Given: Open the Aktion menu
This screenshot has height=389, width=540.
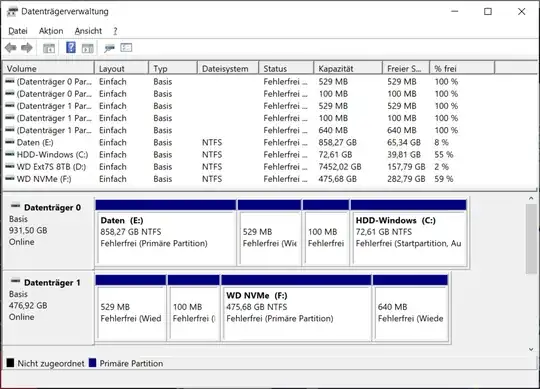Looking at the screenshot, I should (x=51, y=31).
